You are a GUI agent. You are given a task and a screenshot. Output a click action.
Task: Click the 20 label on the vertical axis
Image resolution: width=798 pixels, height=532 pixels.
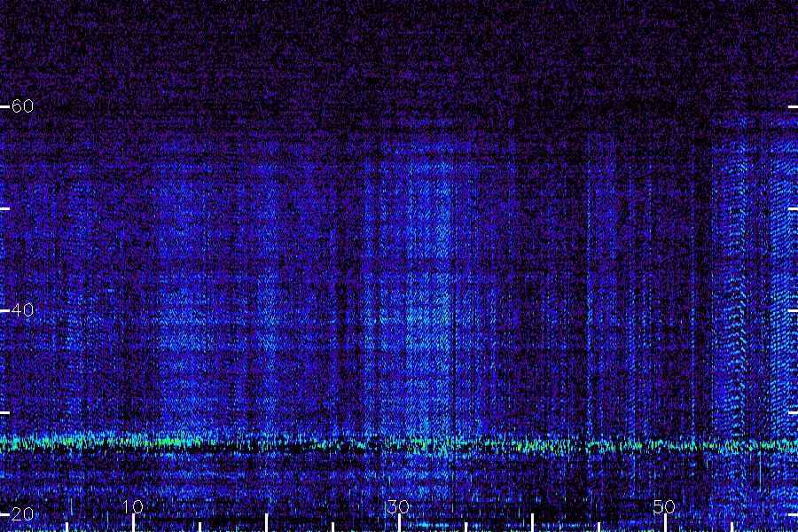[22, 513]
